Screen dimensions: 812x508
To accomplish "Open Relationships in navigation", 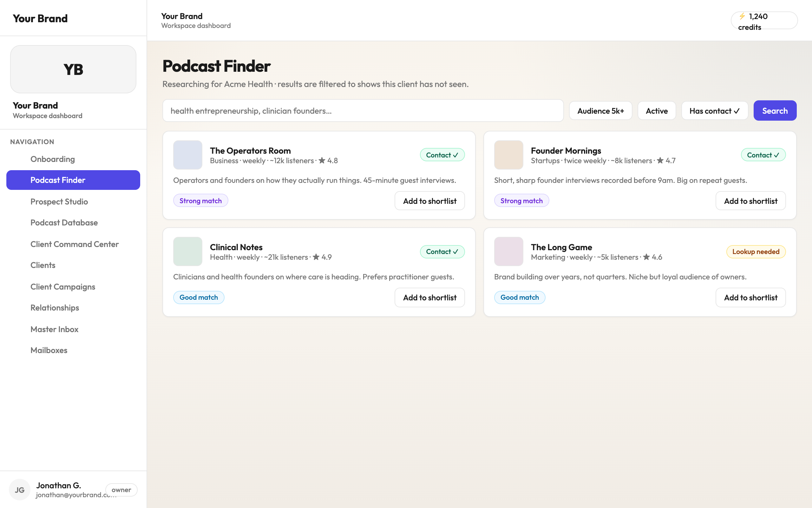I will click(x=73, y=307).
